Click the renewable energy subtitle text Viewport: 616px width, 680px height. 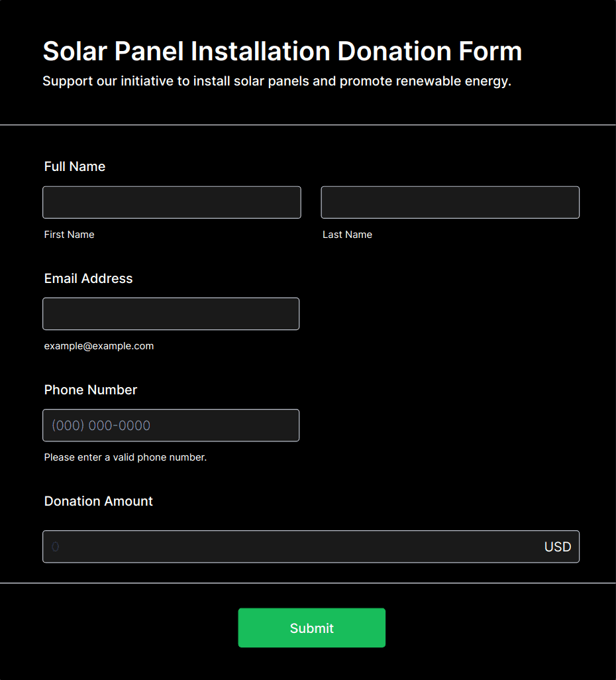(277, 82)
